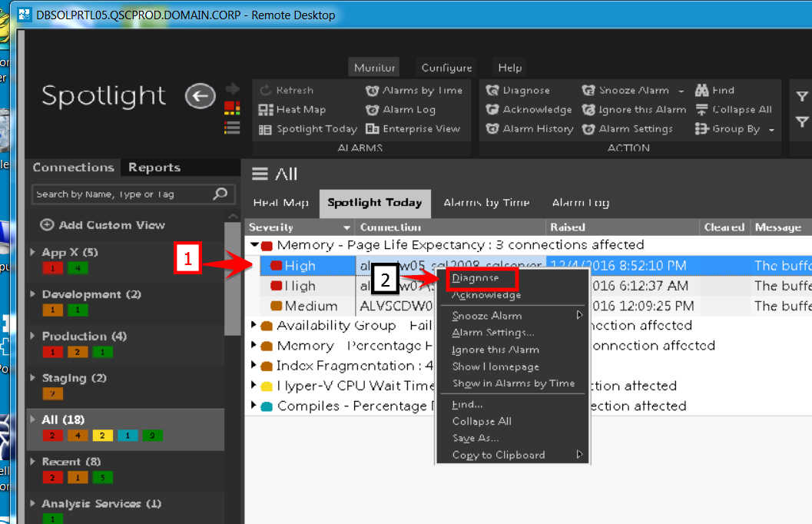Open Alarm Log from the ribbon

click(401, 109)
